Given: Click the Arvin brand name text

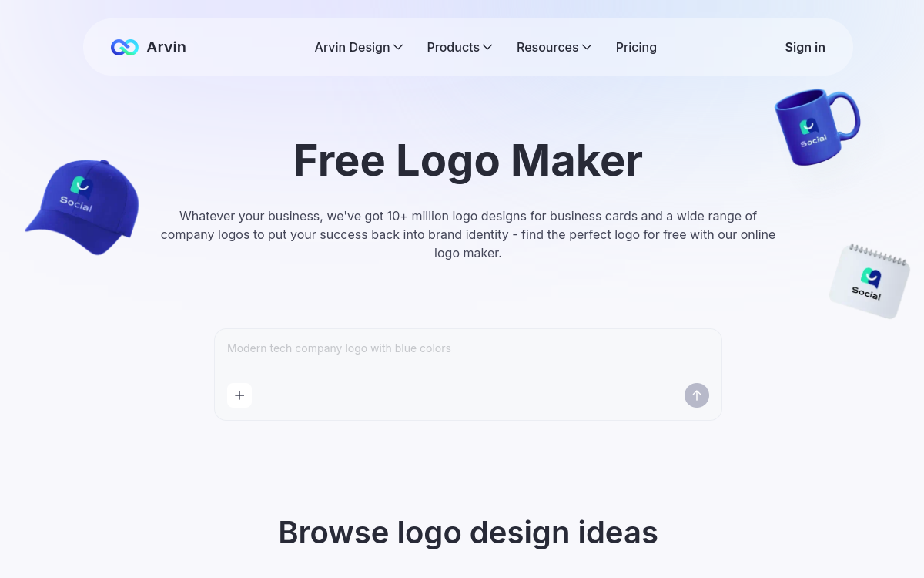Looking at the screenshot, I should click(166, 47).
